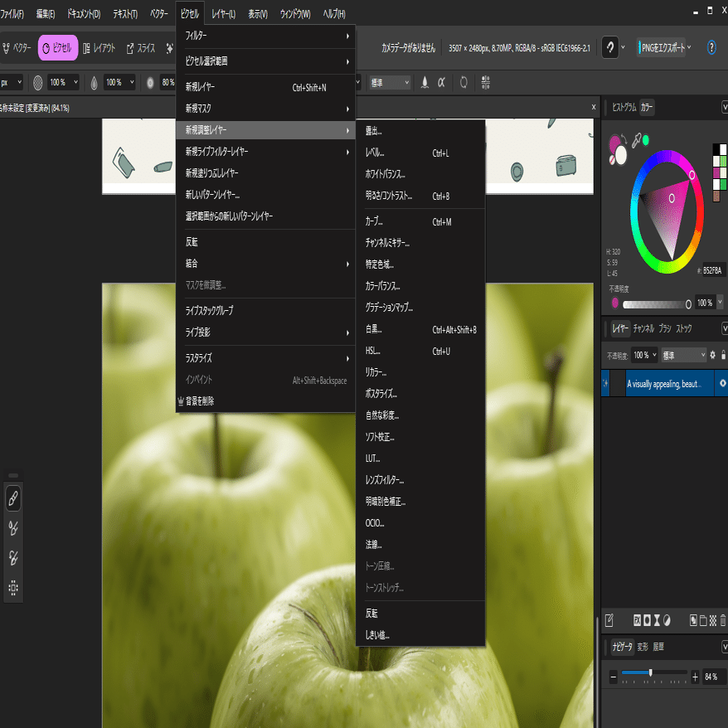Click navigator zoom out minus button
Screen dimensions: 728x728
613,677
